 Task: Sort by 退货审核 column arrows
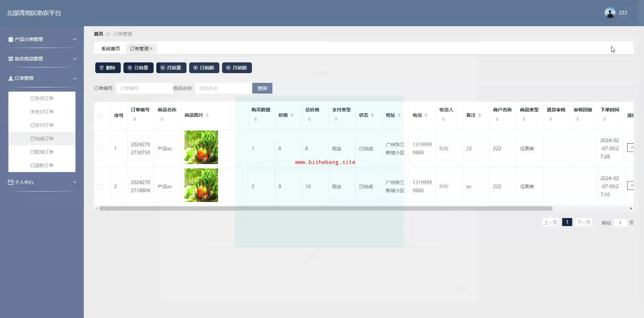click(x=551, y=119)
